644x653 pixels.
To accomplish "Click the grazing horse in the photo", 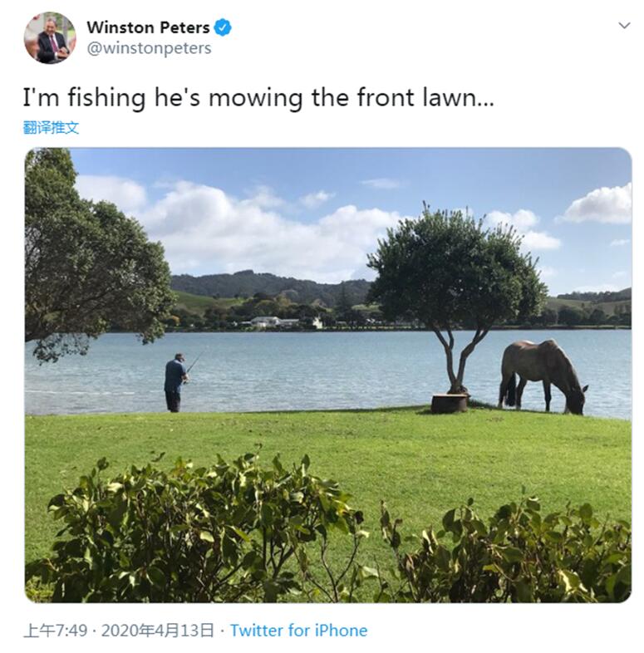I will [x=543, y=376].
